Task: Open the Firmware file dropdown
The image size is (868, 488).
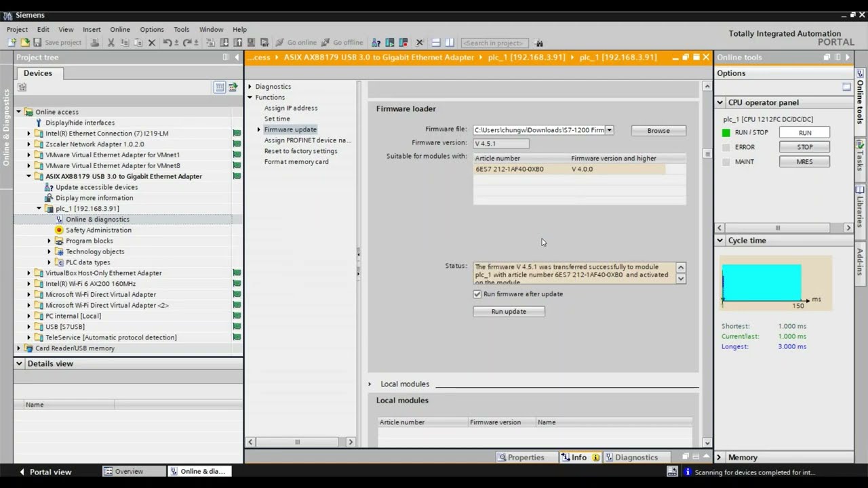Action: [x=609, y=130]
